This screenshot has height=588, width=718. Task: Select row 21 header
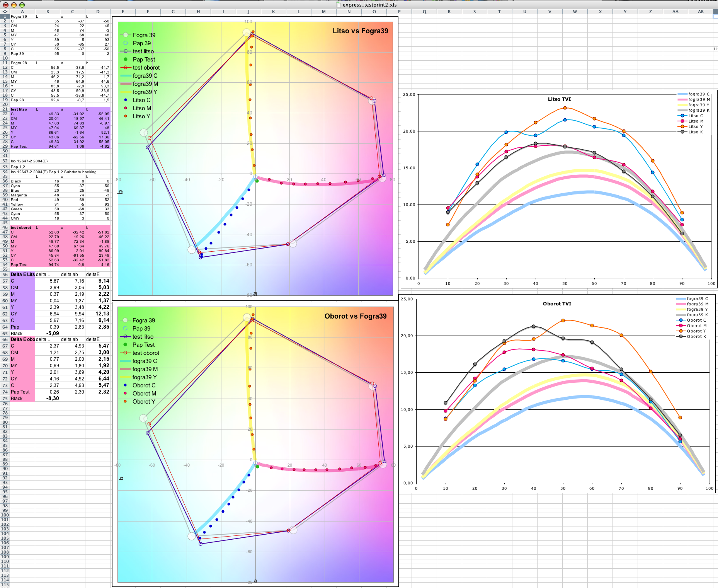coord(5,109)
